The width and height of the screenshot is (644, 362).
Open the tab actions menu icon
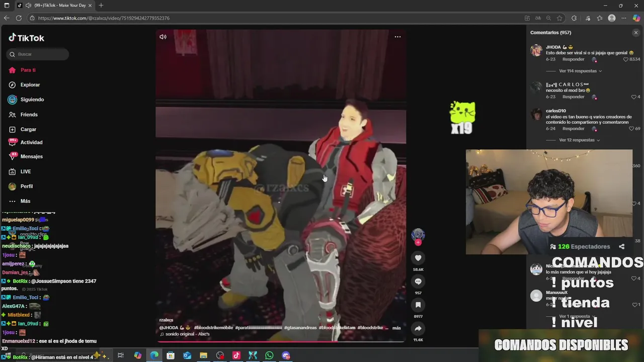tap(7, 6)
